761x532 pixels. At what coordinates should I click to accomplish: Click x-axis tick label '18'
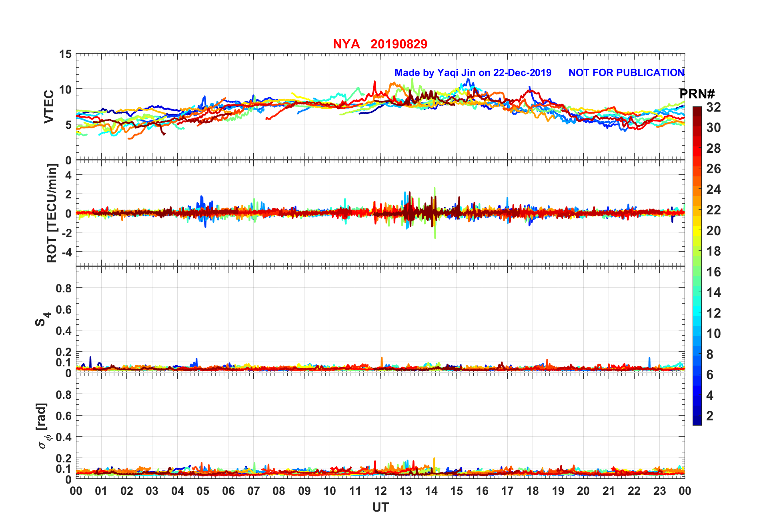click(533, 491)
